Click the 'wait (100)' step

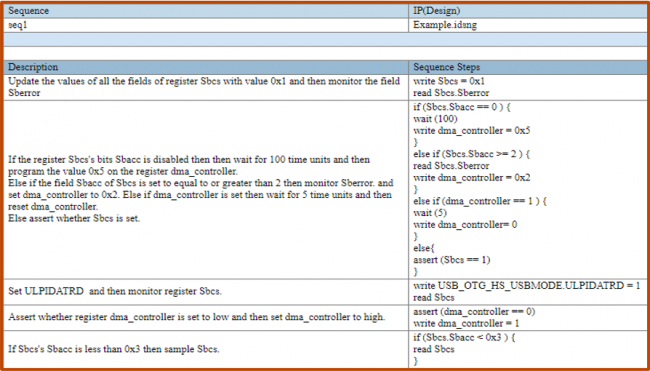point(435,119)
